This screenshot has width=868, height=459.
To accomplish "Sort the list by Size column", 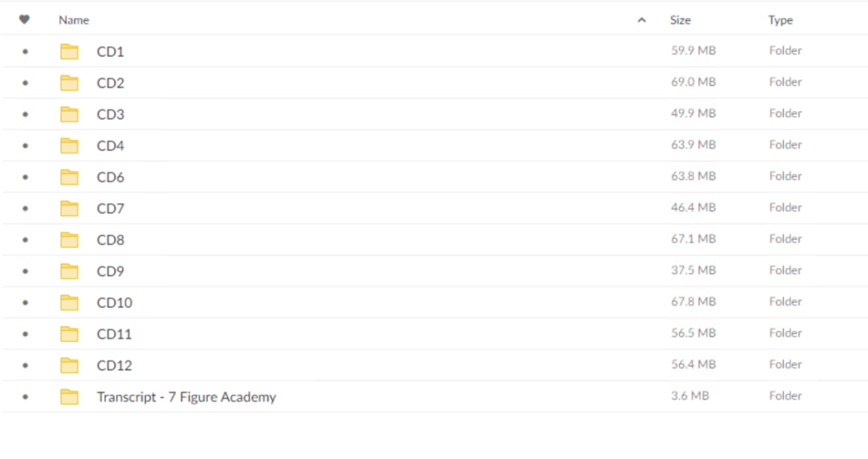I will click(681, 20).
